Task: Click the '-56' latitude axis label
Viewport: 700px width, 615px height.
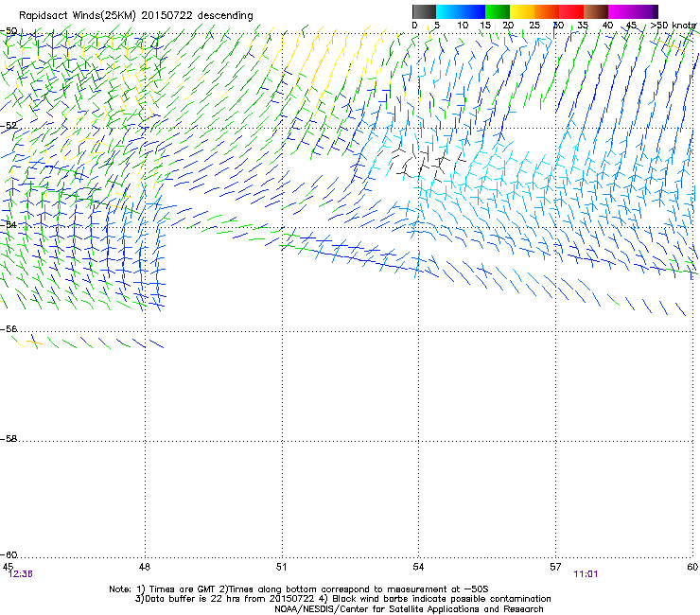Action: pyautogui.click(x=9, y=329)
